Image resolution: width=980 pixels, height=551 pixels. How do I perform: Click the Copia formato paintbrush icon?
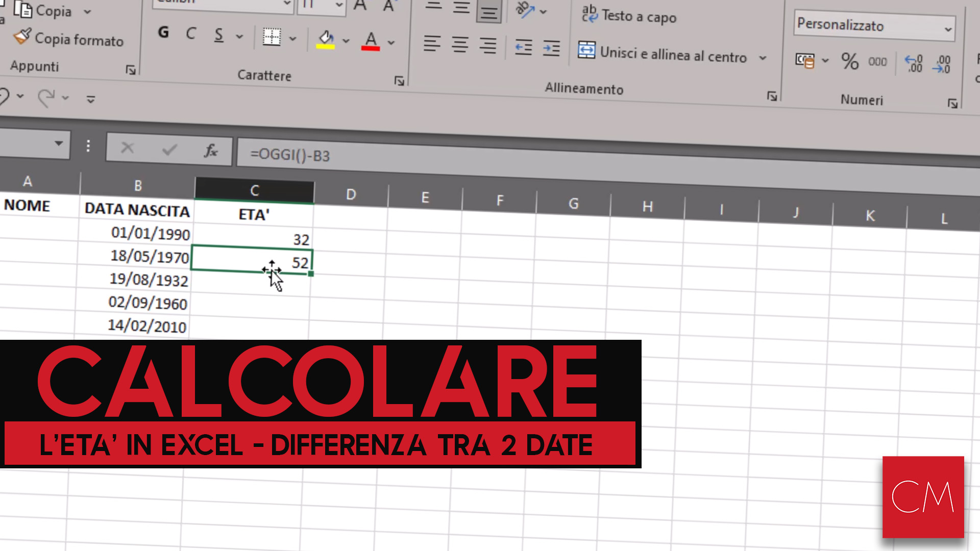tap(22, 36)
